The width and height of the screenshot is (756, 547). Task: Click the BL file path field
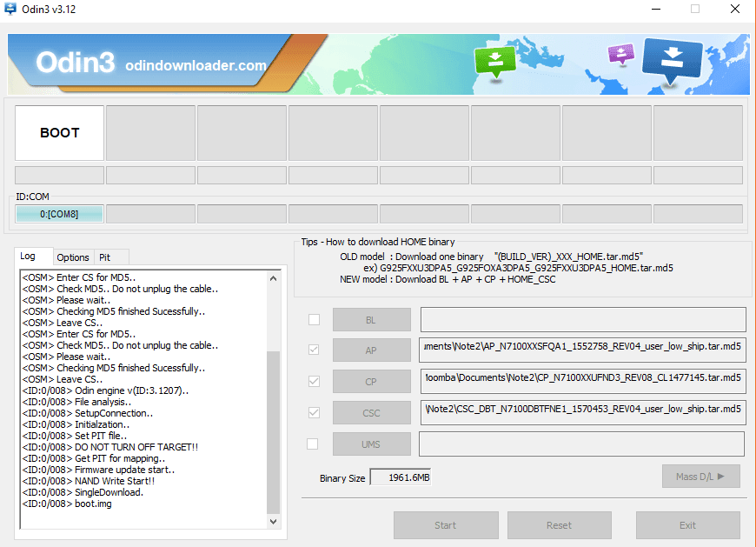click(583, 319)
